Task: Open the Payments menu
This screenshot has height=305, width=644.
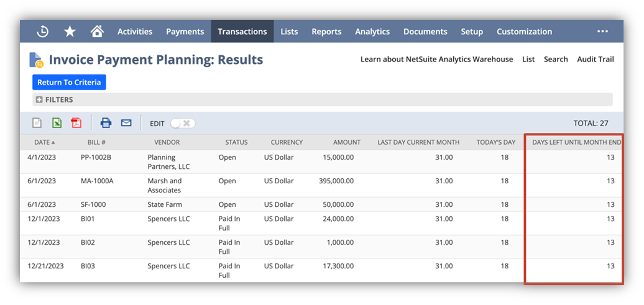Action: point(185,32)
